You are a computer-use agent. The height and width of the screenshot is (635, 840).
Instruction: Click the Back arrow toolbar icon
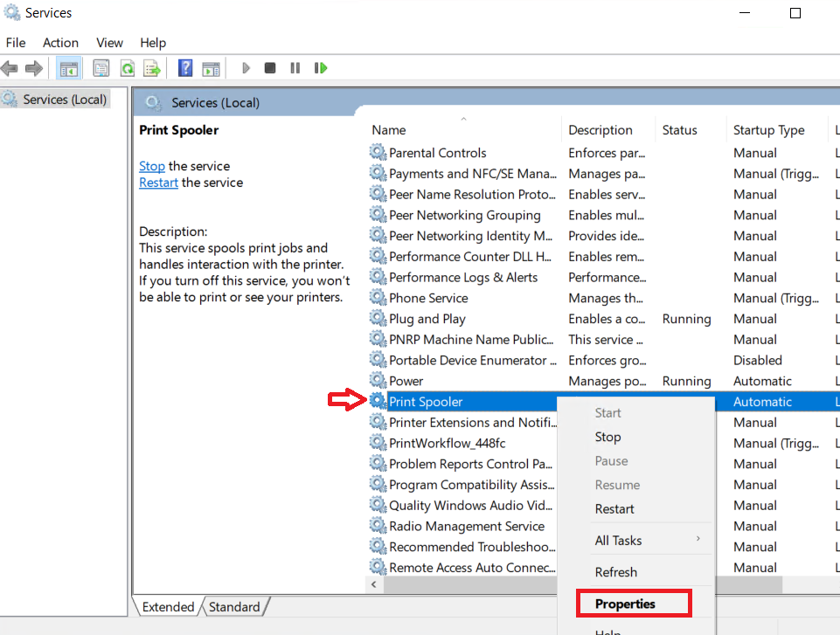10,68
